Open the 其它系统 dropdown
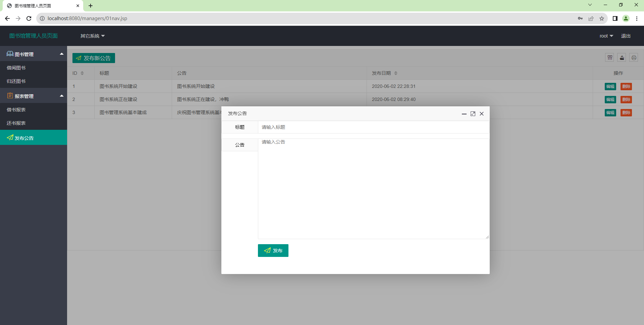Image resolution: width=644 pixels, height=325 pixels. click(92, 36)
